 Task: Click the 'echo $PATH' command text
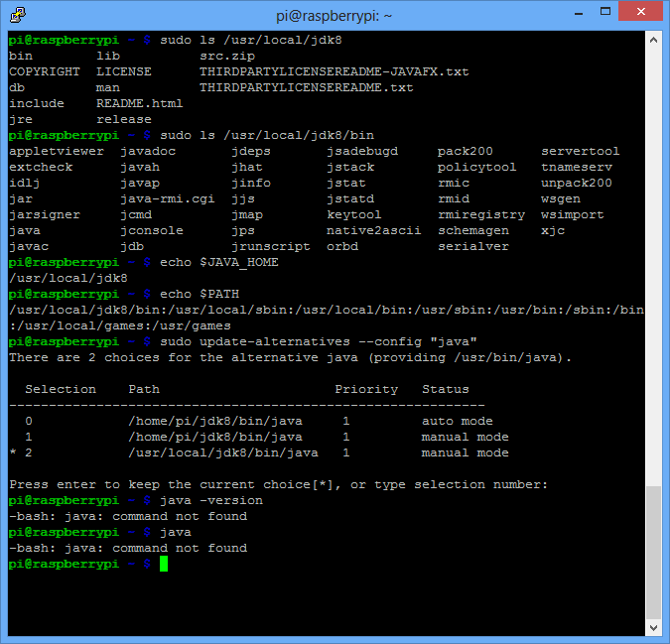click(x=200, y=295)
